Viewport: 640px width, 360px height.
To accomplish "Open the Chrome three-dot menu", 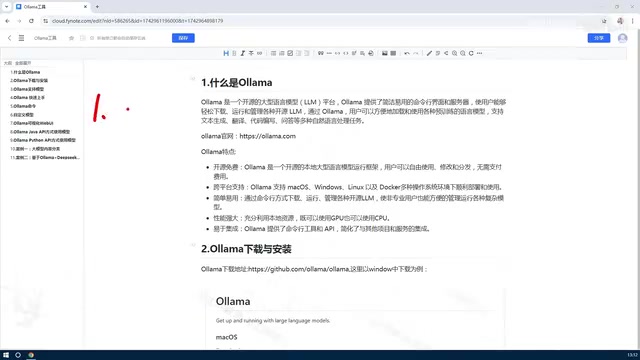I will tap(633, 21).
